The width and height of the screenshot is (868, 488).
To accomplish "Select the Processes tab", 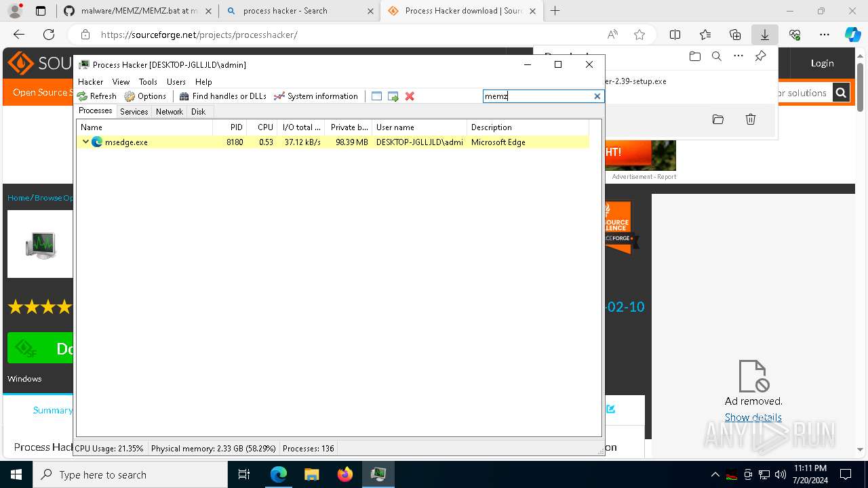I will click(96, 111).
